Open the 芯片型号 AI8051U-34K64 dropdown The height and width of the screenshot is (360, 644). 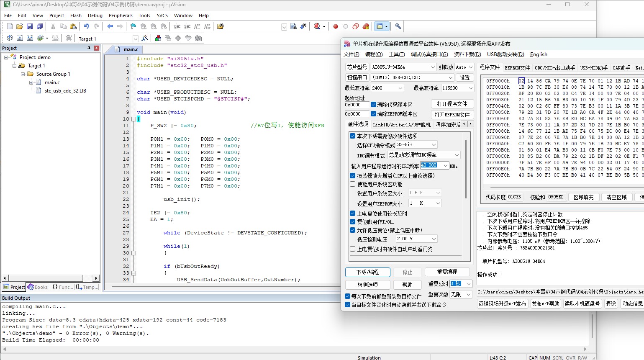point(433,67)
